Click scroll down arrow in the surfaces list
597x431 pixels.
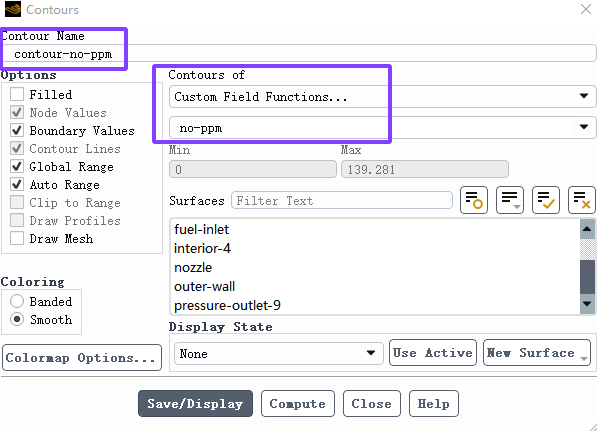(587, 304)
